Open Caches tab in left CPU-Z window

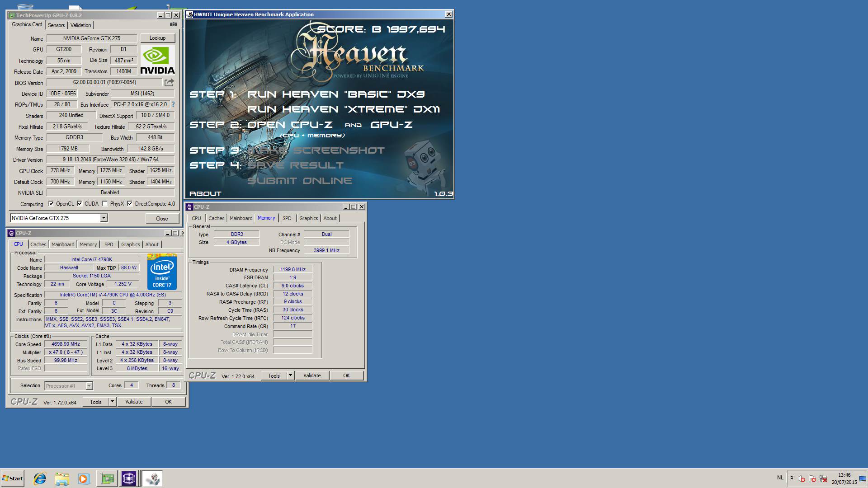point(38,244)
